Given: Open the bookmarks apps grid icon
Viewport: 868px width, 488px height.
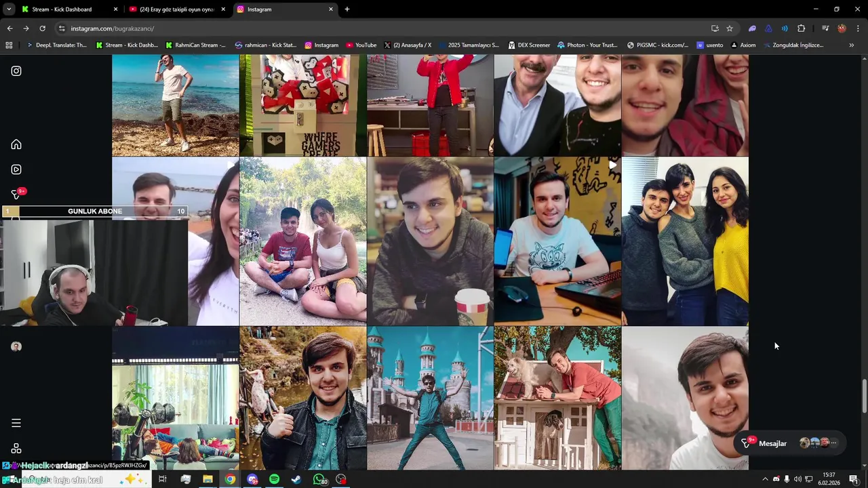Looking at the screenshot, I should pos(9,45).
